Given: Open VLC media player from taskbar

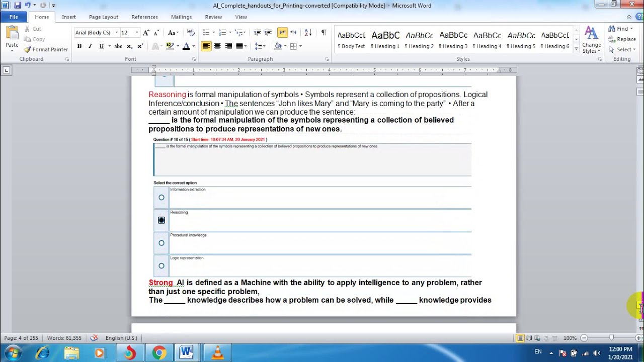Looking at the screenshot, I should pyautogui.click(x=218, y=353).
